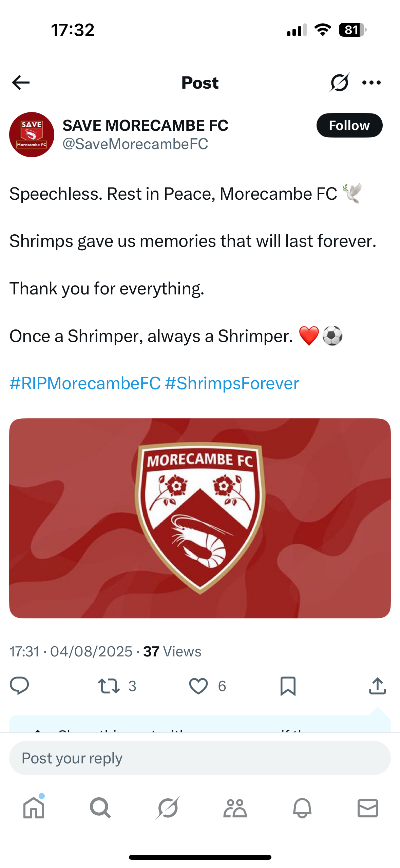
Task: Open the Messages envelope tab
Action: click(x=368, y=808)
